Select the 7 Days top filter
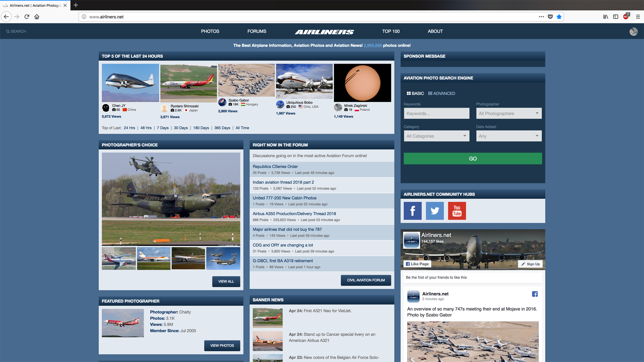644x362 pixels. pyautogui.click(x=163, y=128)
